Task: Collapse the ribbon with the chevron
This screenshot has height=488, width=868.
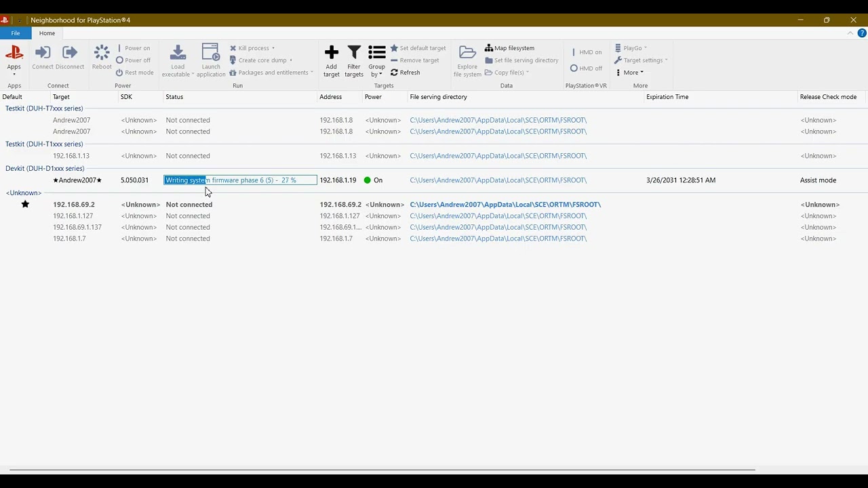Action: [850, 33]
